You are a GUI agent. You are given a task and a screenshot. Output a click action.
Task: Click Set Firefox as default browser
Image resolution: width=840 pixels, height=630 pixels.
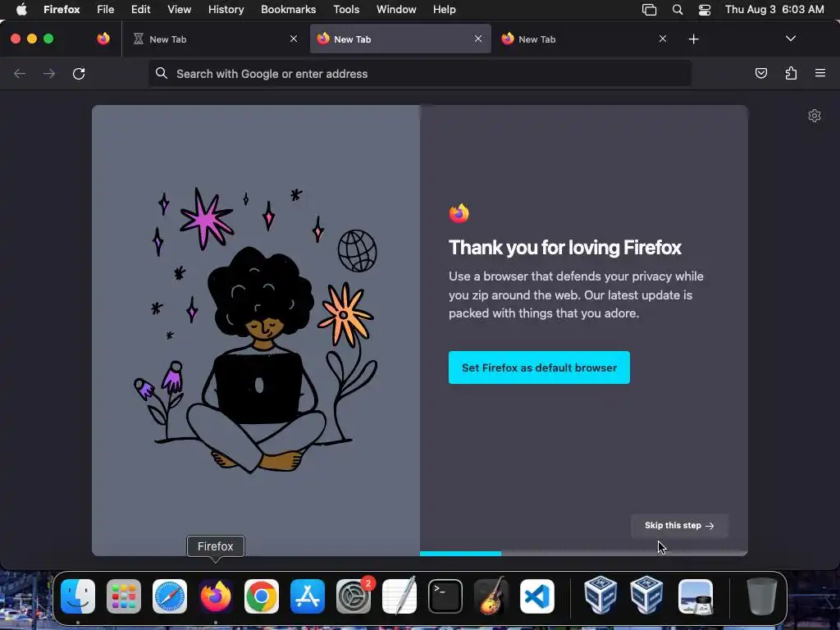tap(539, 367)
